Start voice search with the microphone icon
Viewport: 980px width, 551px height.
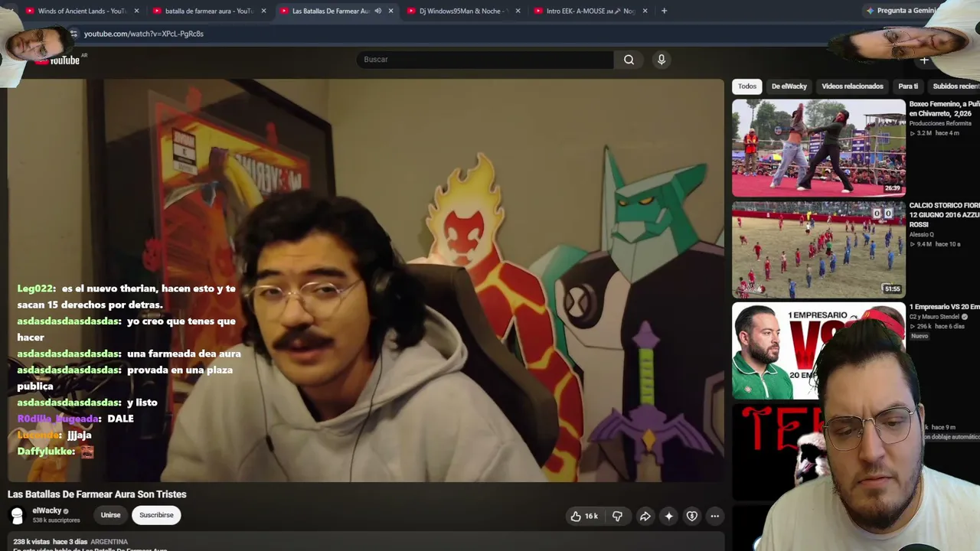coord(661,60)
